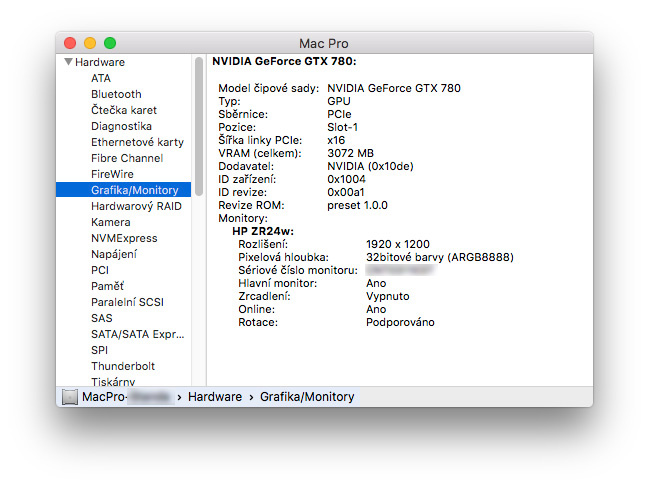Viewport: 649px width, 487px height.
Task: Click the revision ID value 0x00a1
Action: point(346,192)
